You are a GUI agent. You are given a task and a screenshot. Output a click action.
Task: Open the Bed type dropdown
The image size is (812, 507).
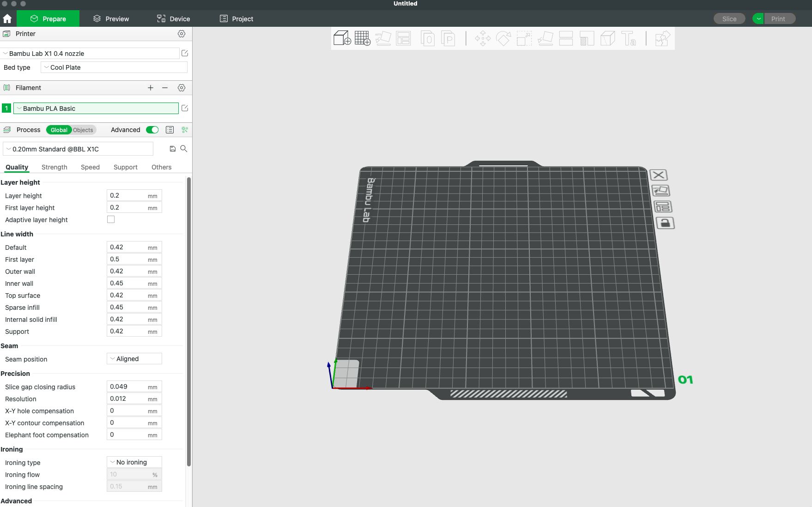point(114,67)
